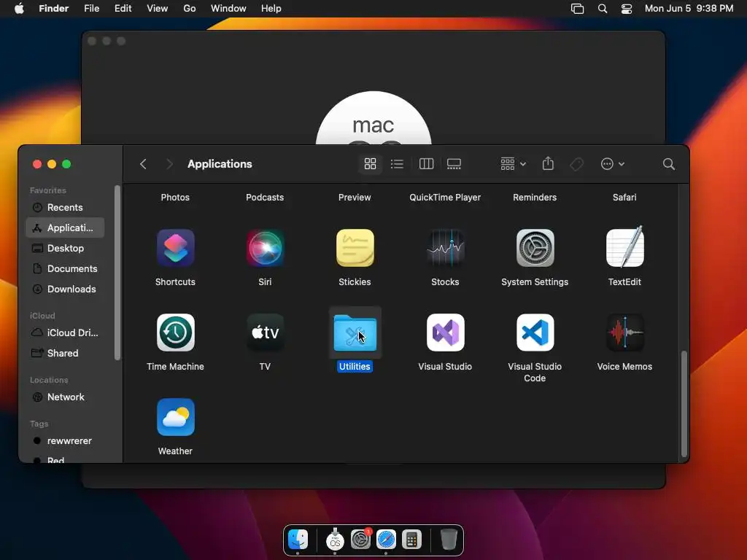This screenshot has width=747, height=560.
Task: Click the Spotlight search icon in menu bar
Action: 602,9
